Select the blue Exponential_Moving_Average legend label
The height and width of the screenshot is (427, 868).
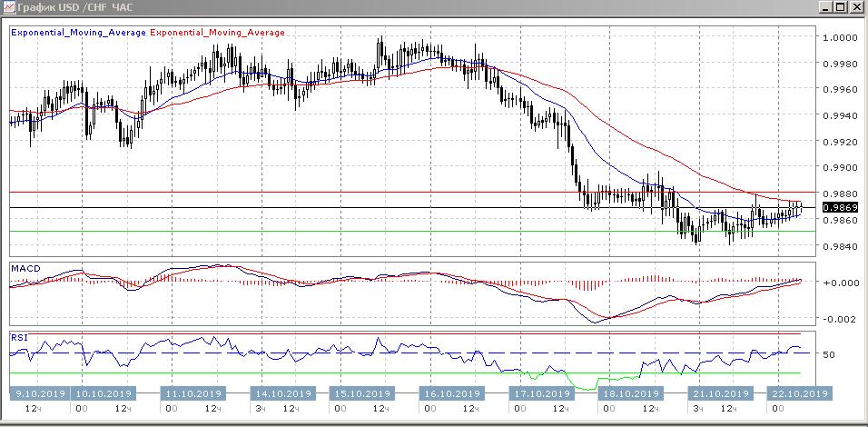[79, 31]
